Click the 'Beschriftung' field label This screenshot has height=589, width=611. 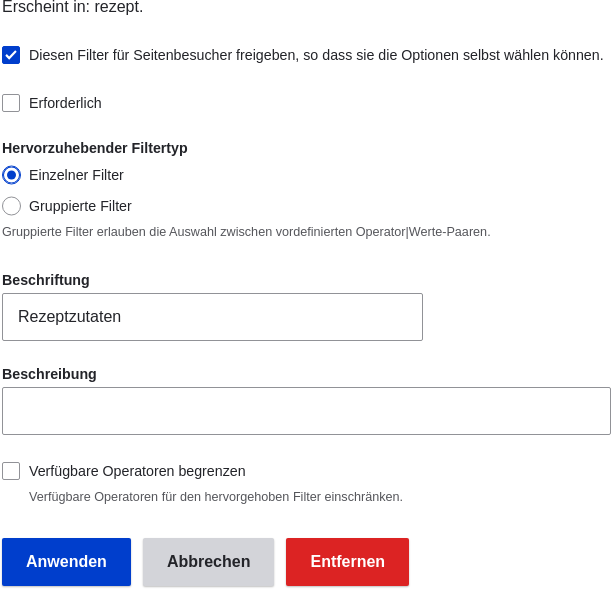46,280
